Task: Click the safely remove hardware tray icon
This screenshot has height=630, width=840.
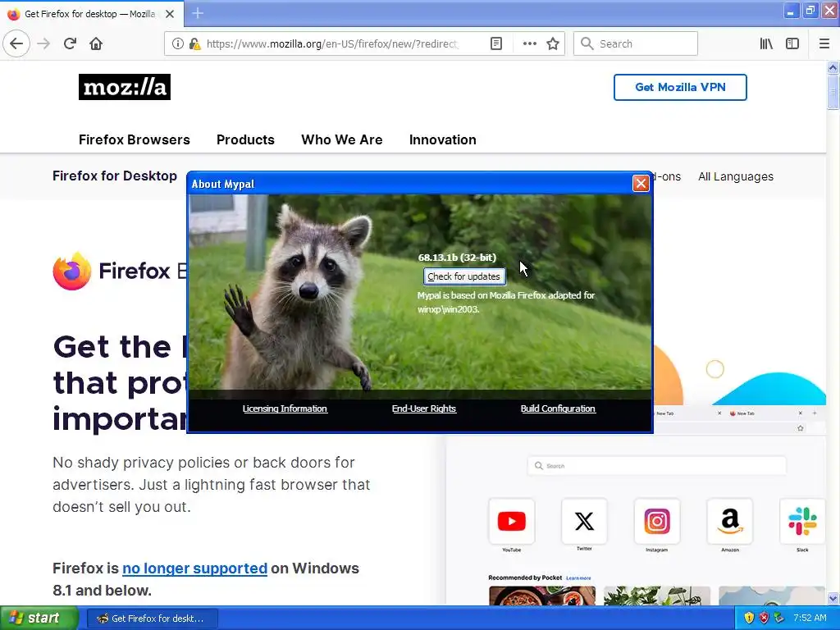Action: [779, 619]
